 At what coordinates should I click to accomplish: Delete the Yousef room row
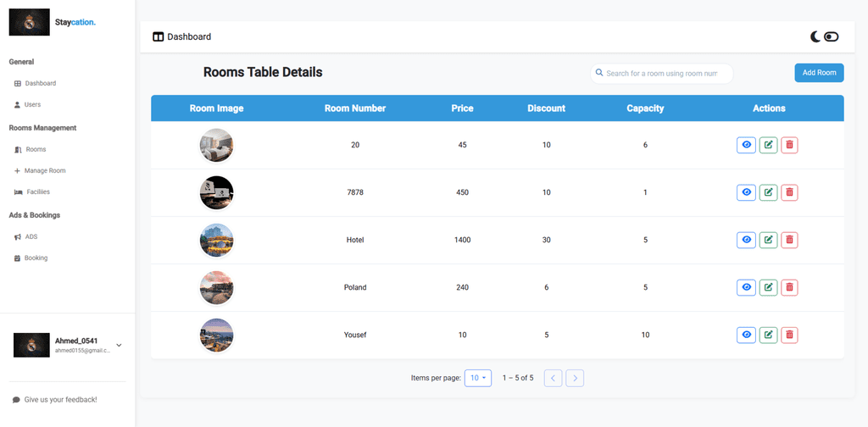789,335
